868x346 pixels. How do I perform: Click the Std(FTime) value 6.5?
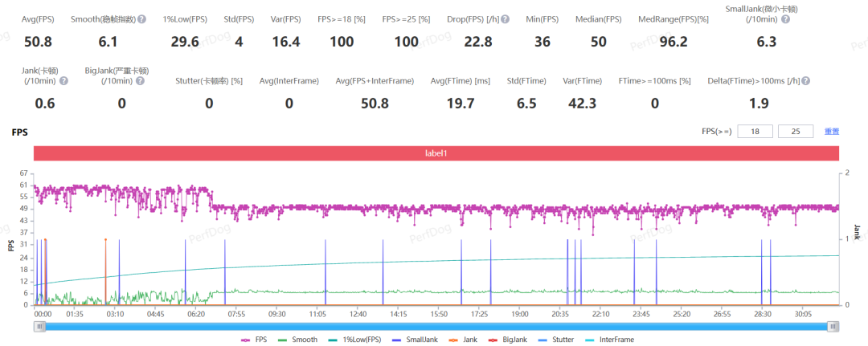click(x=526, y=104)
